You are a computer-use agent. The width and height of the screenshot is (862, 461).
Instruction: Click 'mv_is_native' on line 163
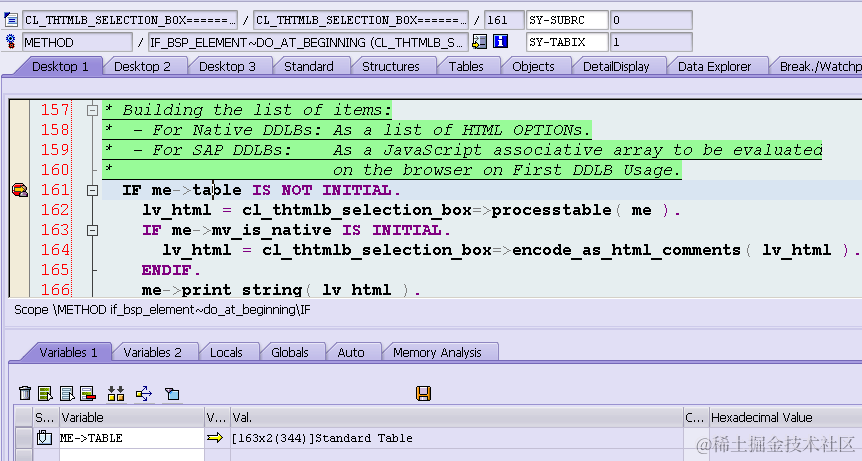tap(272, 230)
